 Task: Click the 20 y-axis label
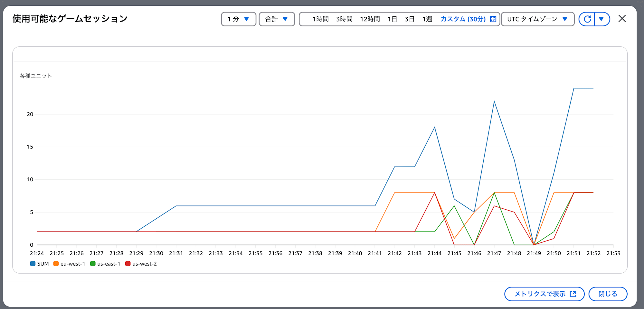(30, 114)
